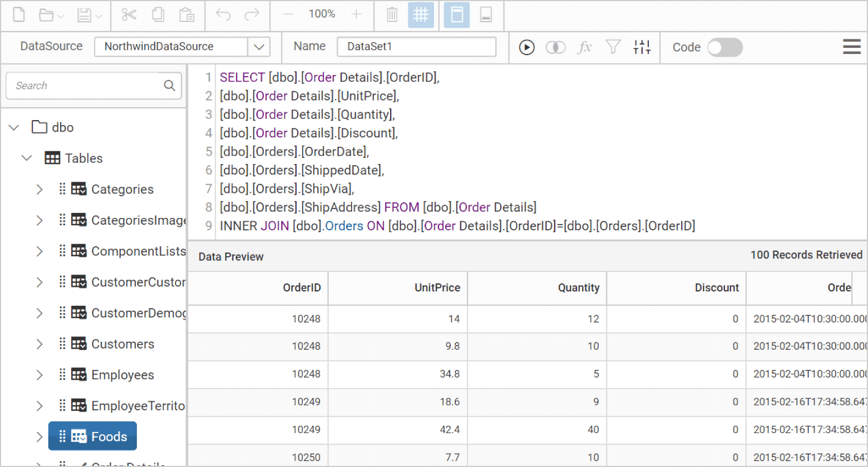This screenshot has width=868, height=467.
Task: Collapse the dbo schema node
Action: click(14, 127)
